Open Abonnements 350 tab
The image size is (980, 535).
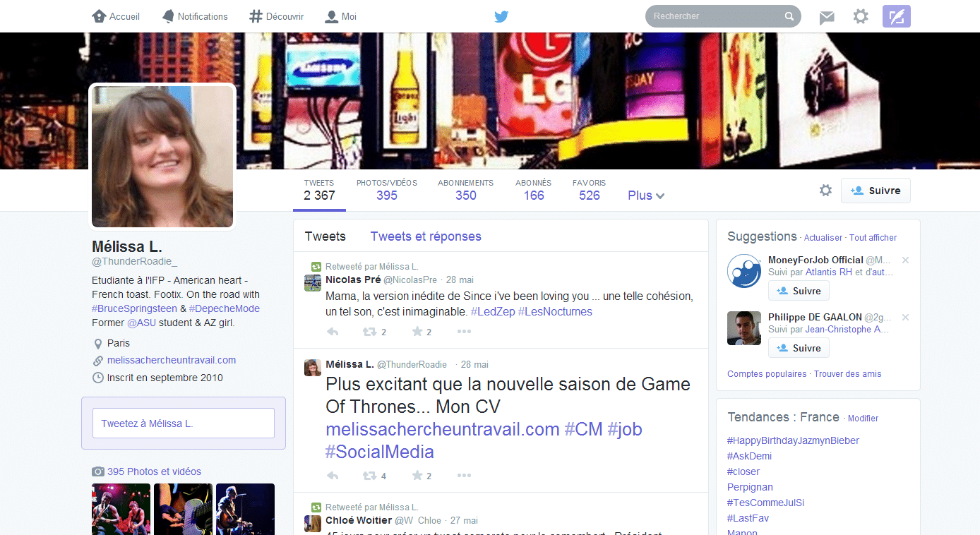pos(466,190)
